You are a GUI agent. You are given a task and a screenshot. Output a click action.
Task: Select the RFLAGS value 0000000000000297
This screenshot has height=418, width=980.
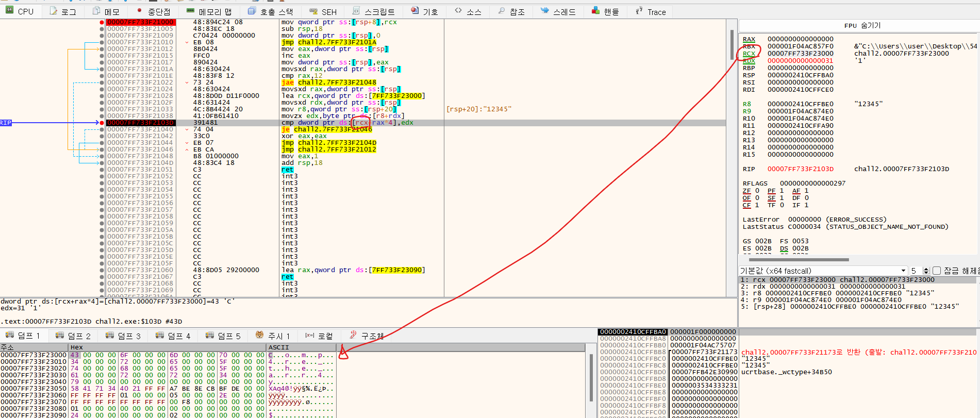(x=812, y=183)
